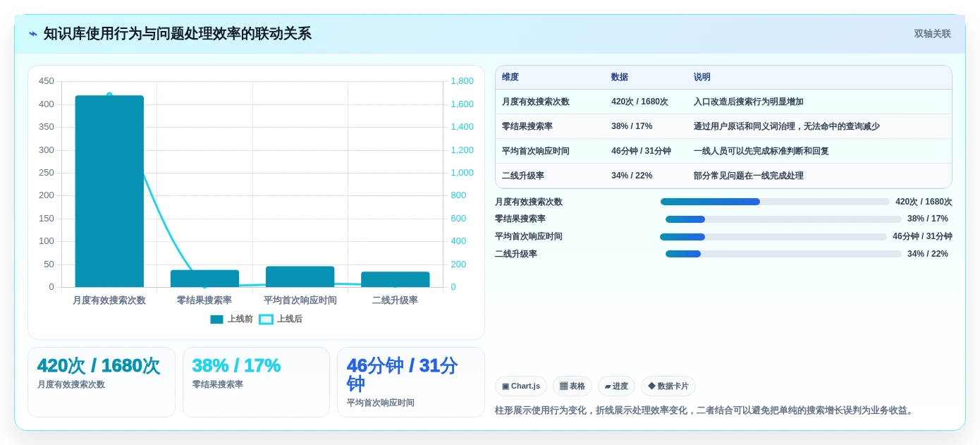Viewport: 980px width, 445px height.
Task: Click description 部分常见问题在一线完成处理
Action: [749, 176]
